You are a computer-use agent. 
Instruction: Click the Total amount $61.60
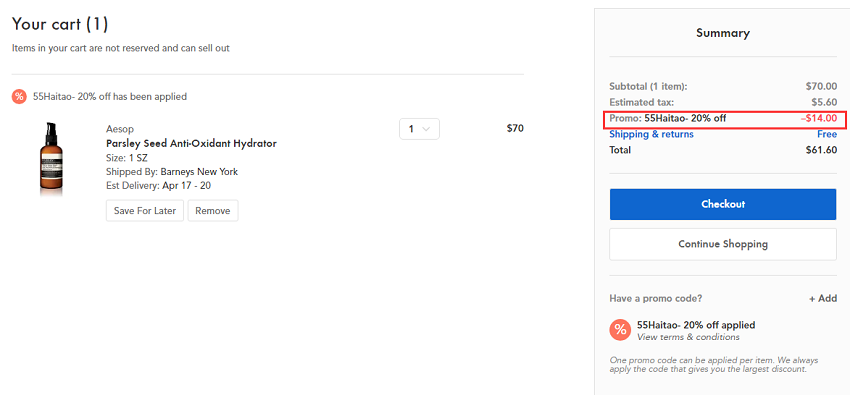click(x=821, y=150)
